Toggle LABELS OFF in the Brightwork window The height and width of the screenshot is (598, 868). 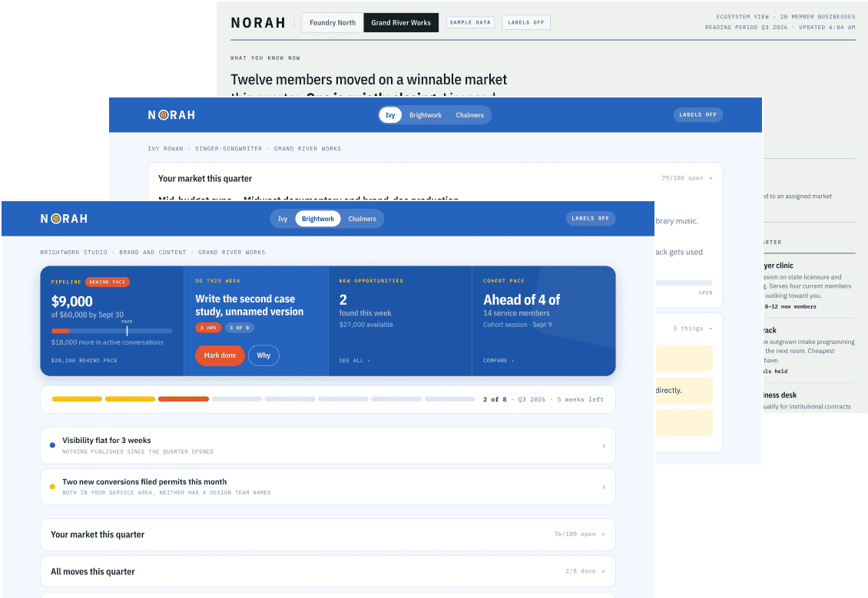[x=590, y=219]
